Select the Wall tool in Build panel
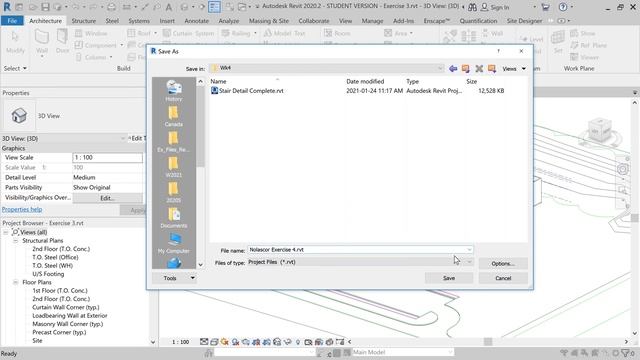 point(42,42)
